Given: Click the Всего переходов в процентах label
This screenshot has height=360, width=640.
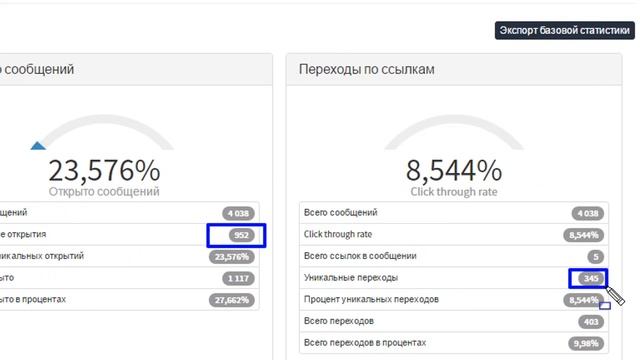Looking at the screenshot, I should pyautogui.click(x=365, y=342).
